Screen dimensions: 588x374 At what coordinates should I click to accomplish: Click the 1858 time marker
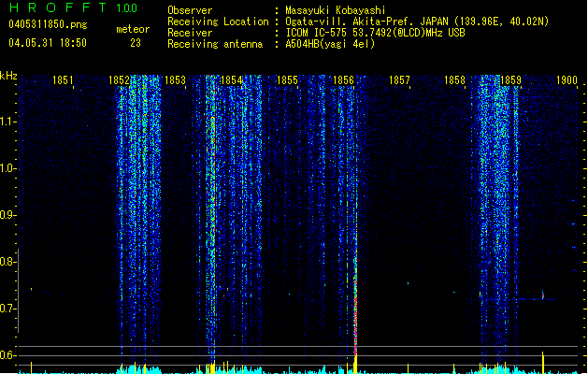[455, 79]
